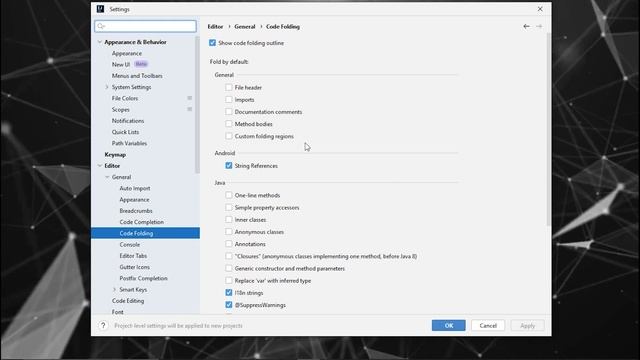Open the Keymap settings
The height and width of the screenshot is (360, 640).
pyautogui.click(x=115, y=154)
